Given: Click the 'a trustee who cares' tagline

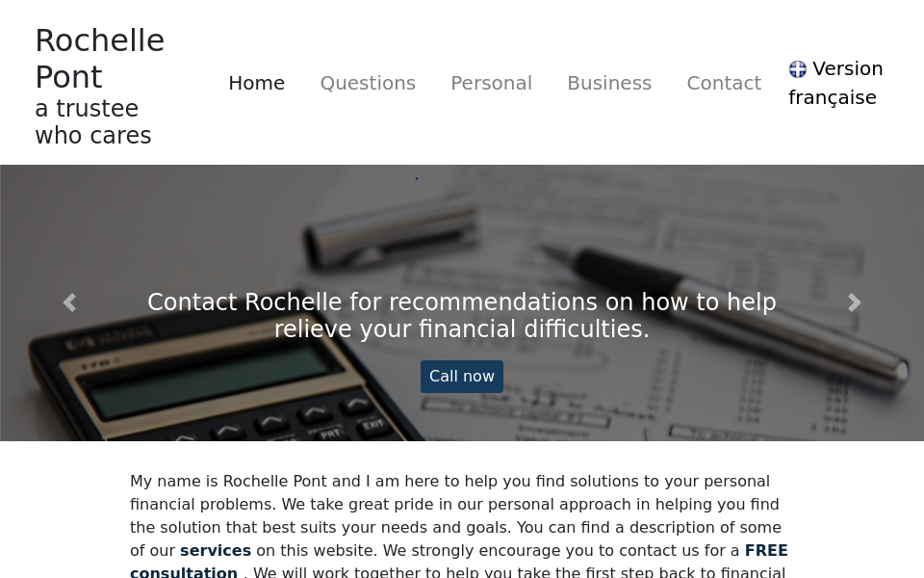Looking at the screenshot, I should click(x=92, y=122).
